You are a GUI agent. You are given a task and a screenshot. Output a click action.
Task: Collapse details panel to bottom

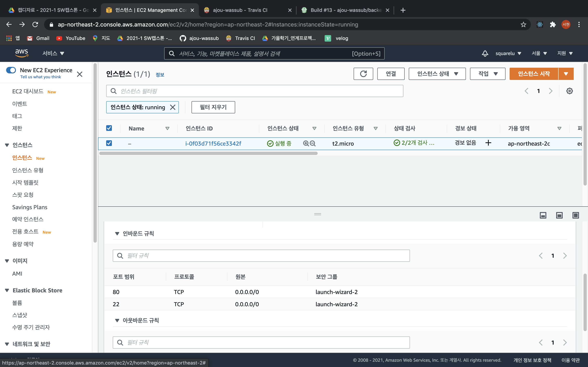pos(543,215)
